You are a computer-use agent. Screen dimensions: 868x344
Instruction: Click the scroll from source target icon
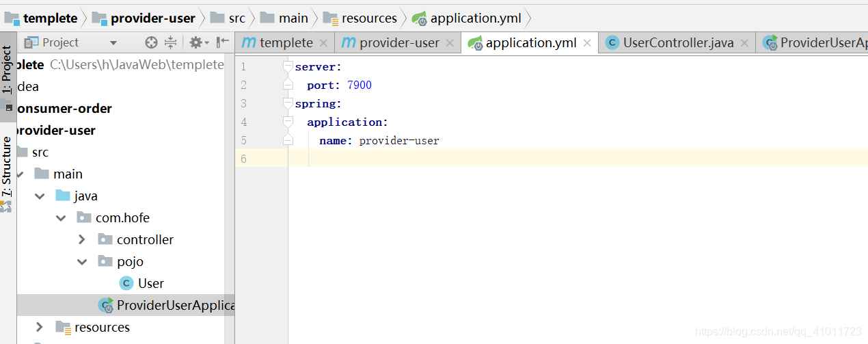(x=152, y=42)
